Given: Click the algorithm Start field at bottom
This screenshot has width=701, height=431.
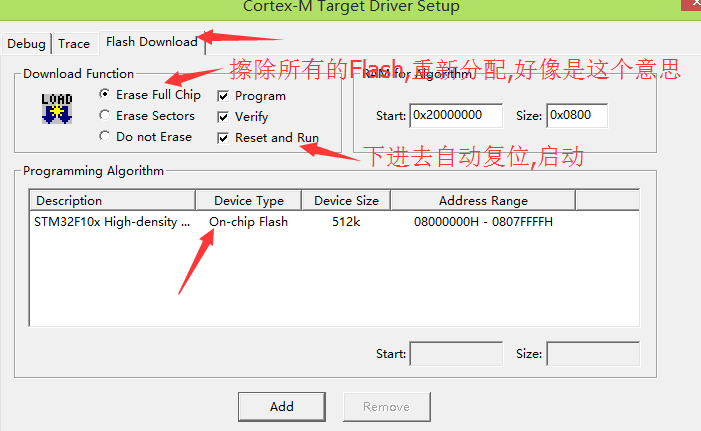Looking at the screenshot, I should [456, 354].
